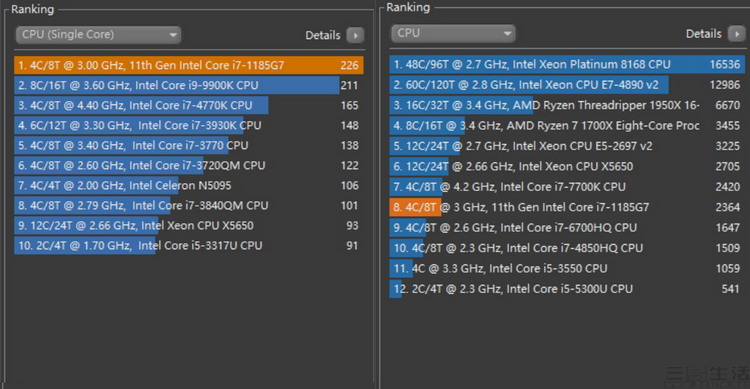The width and height of the screenshot is (750, 389).
Task: Choose the Ryzen Threadripper 1950X row
Action: (x=567, y=105)
